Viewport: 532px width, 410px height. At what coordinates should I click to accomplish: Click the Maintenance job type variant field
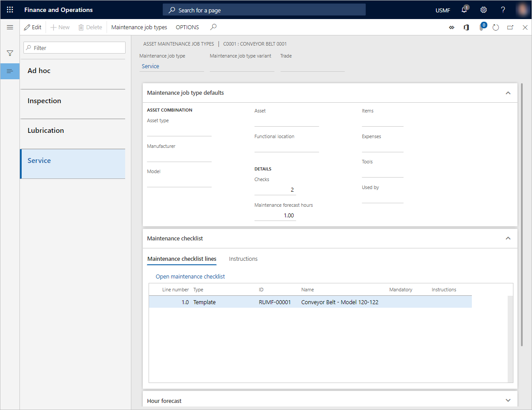point(242,66)
